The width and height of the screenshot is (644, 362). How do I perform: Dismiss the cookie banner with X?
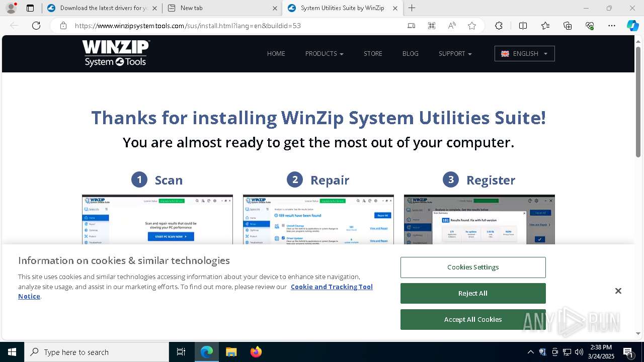click(618, 291)
